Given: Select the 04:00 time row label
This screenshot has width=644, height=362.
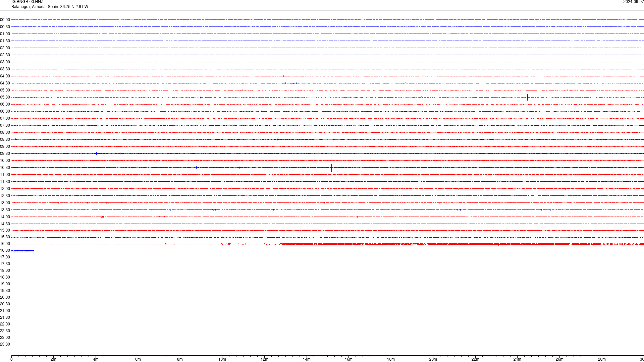Looking at the screenshot, I should click(5, 76).
